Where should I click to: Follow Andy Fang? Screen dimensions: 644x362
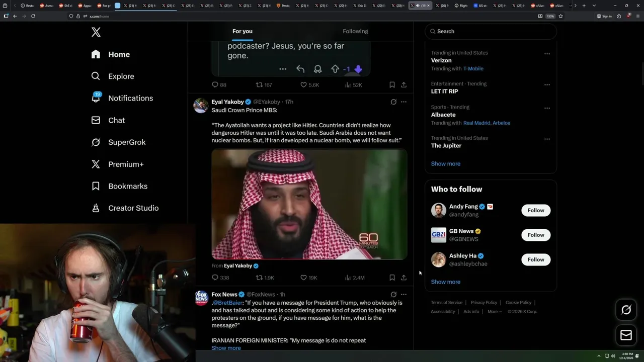pos(536,210)
